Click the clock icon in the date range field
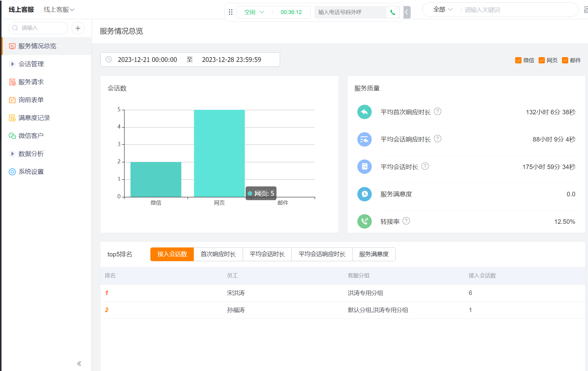This screenshot has width=588, height=371. [x=109, y=60]
